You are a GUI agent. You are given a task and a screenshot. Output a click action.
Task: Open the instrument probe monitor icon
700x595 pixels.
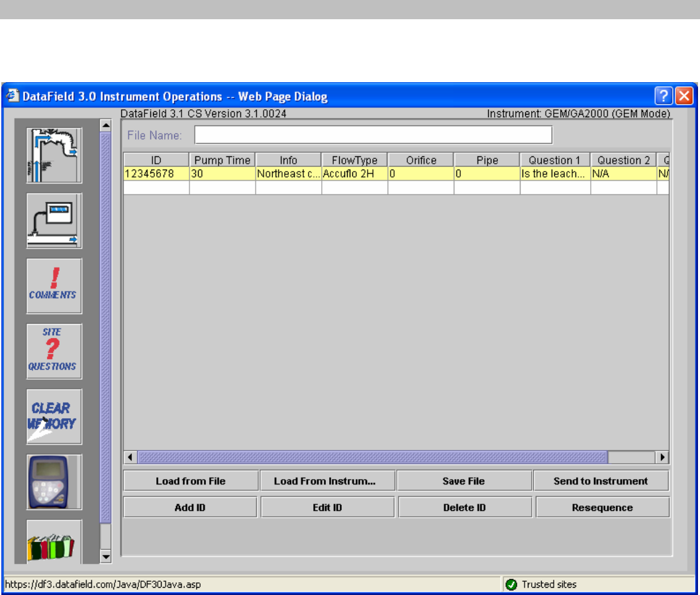(x=54, y=221)
